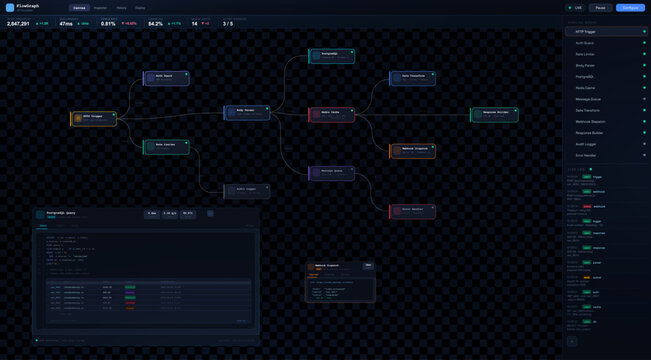This screenshot has width=651, height=360.
Task: Click the first row of the query results table
Action: 148,287
